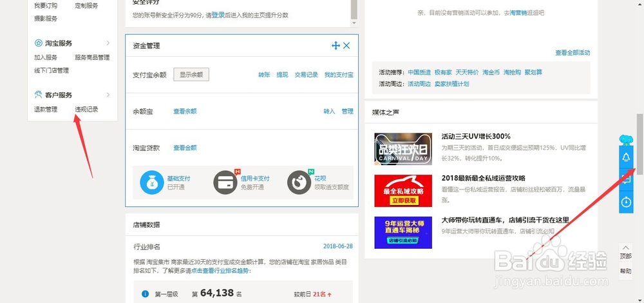Viewport: 644px width, 303px height.
Task: Close the 资金管理 panel with X icon
Action: (346, 46)
